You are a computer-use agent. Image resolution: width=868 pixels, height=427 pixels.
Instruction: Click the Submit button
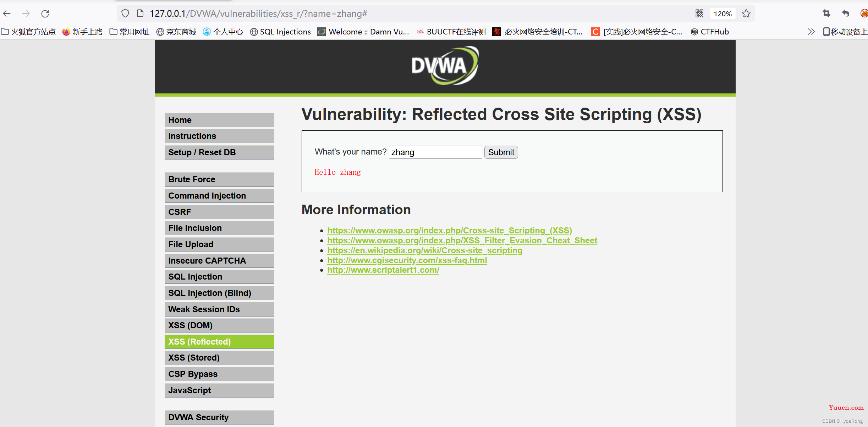pyautogui.click(x=501, y=152)
